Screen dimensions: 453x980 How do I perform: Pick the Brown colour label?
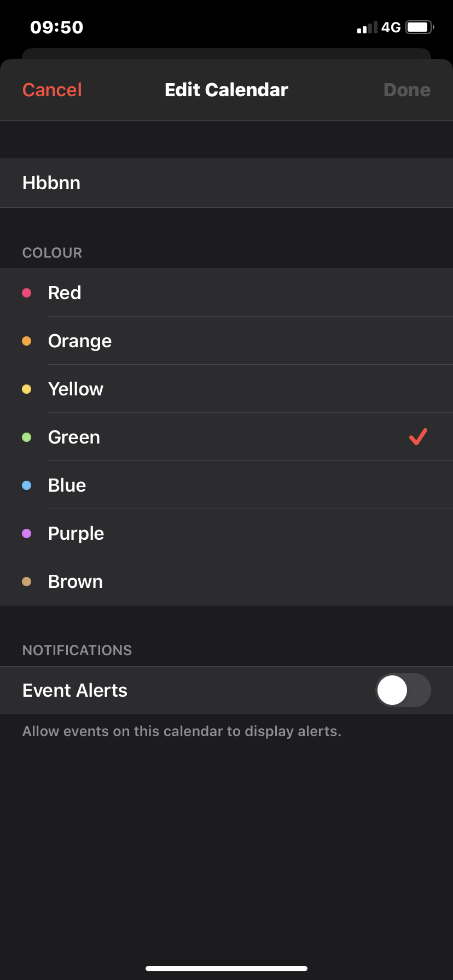tap(75, 581)
